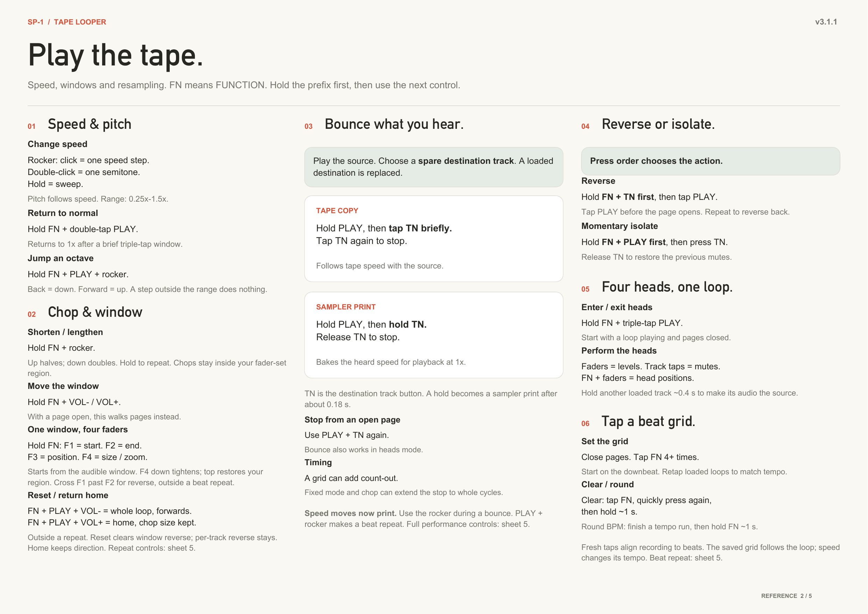The width and height of the screenshot is (868, 614).
Task: Click 'Follows tape speed with the source.' note
Action: click(x=380, y=266)
